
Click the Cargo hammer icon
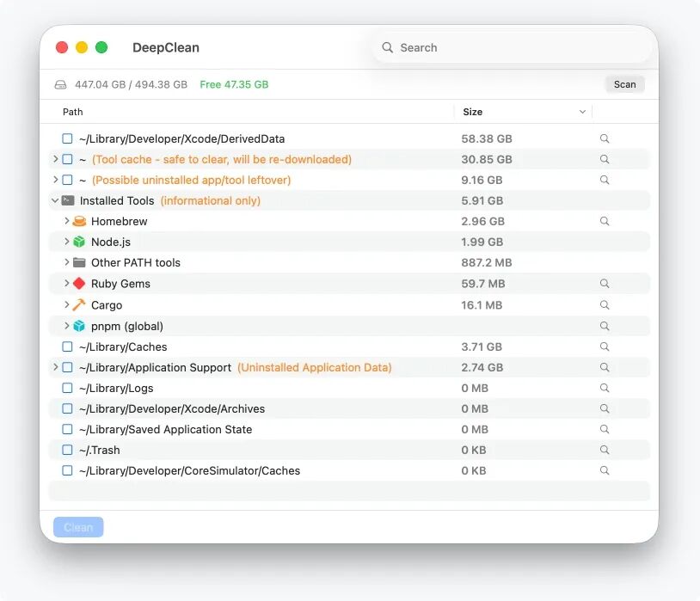[x=79, y=304]
